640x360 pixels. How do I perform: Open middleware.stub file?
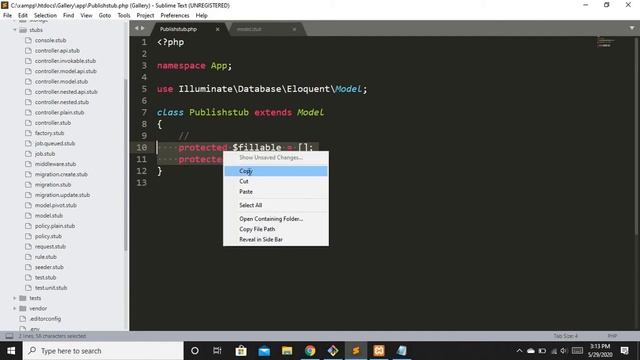[x=55, y=164]
